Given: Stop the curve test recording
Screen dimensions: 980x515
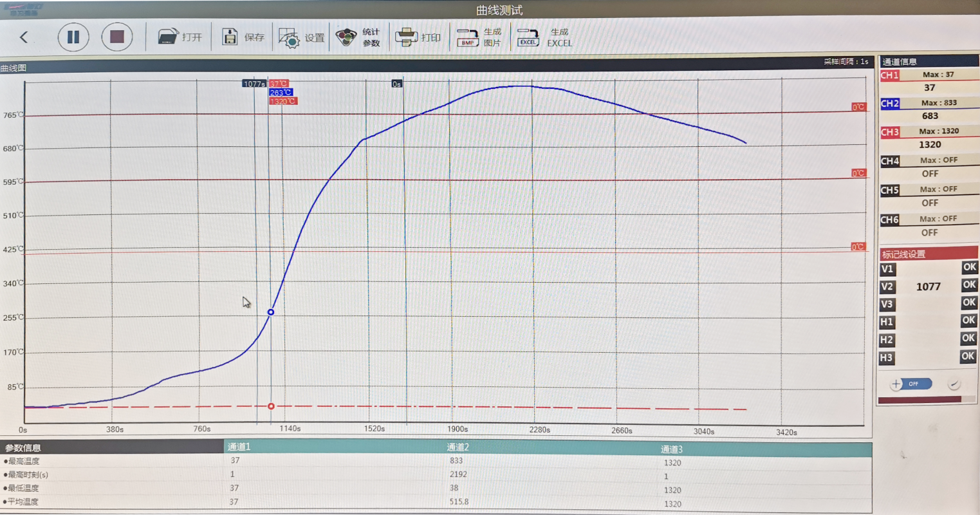Looking at the screenshot, I should coord(117,37).
